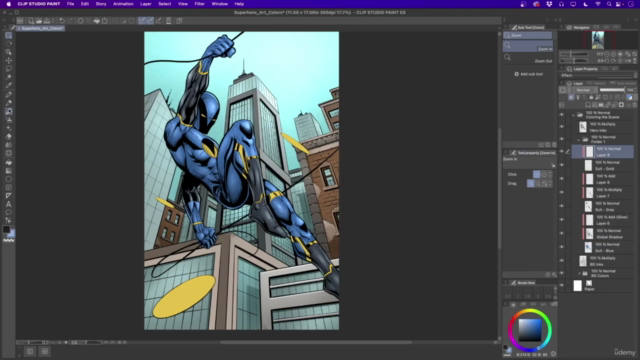This screenshot has width=640, height=360.
Task: Toggle visibility of the Paper layer
Action: point(562,286)
